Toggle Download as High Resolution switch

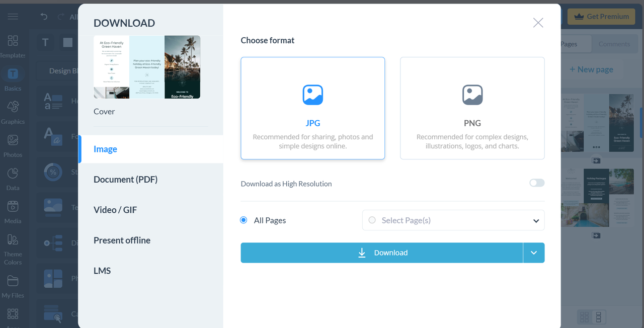tap(537, 183)
